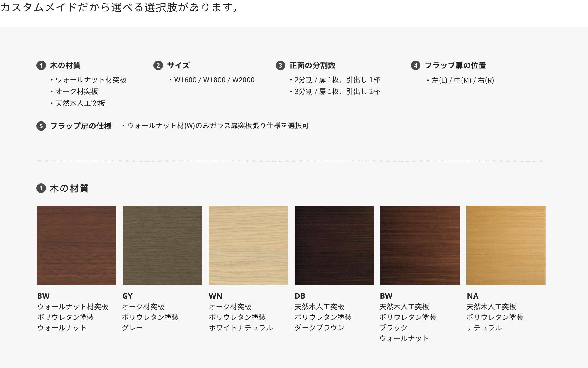The height and width of the screenshot is (368, 588).
Task: Click the 3分割 door and drawer option text
Action: [337, 92]
